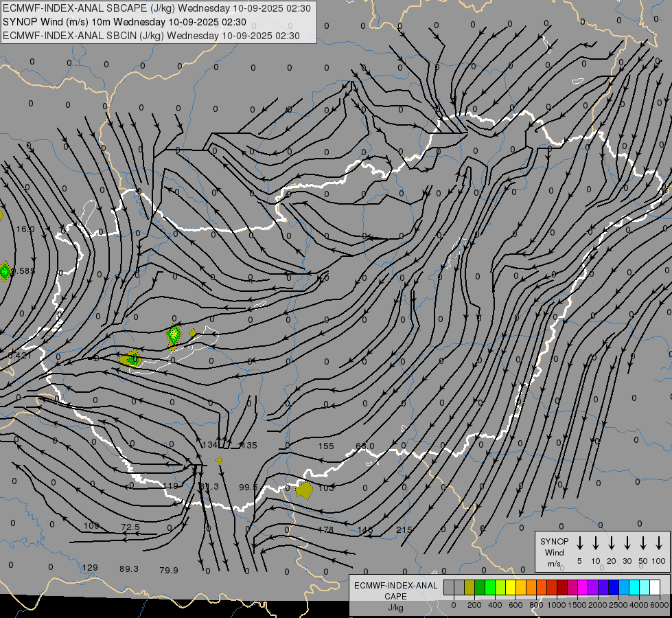Click the map value 109
Screen dimensions: 672x618
91,526
